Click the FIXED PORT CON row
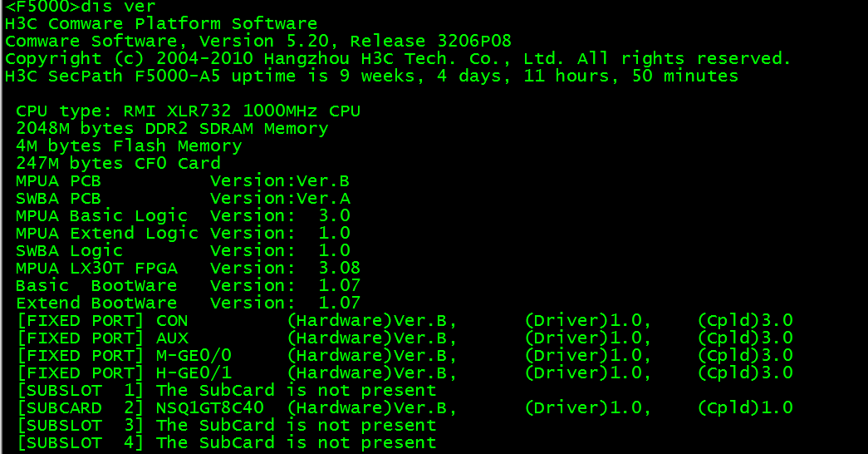Image resolution: width=868 pixels, height=454 pixels. tap(405, 320)
